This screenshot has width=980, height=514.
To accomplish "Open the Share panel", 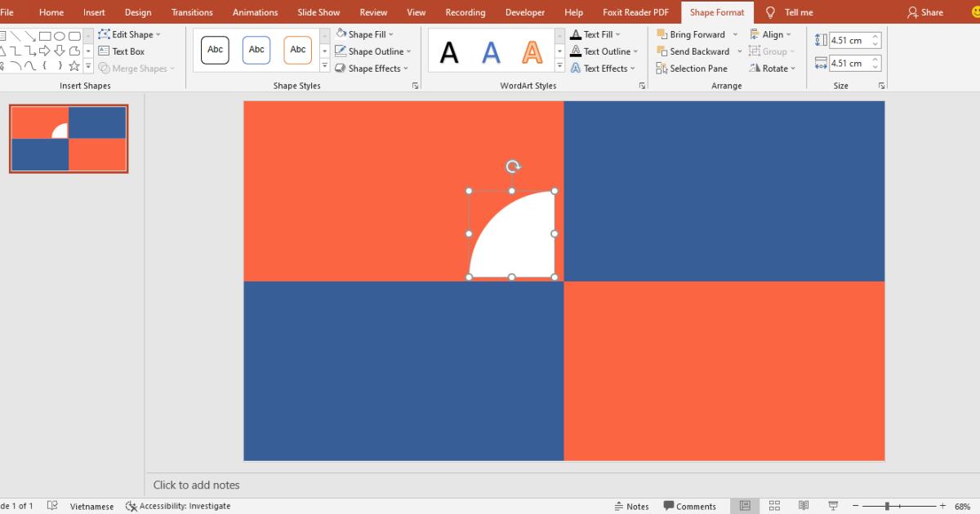I will pos(925,12).
